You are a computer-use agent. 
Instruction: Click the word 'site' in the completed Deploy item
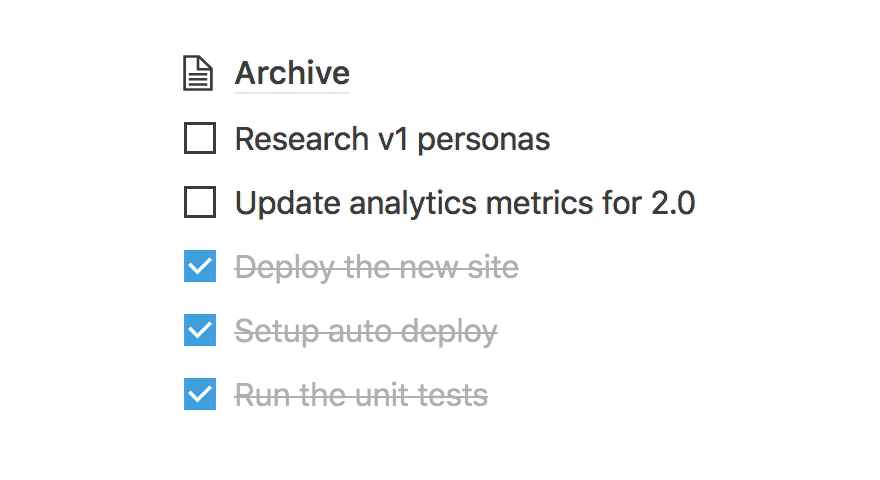[493, 267]
